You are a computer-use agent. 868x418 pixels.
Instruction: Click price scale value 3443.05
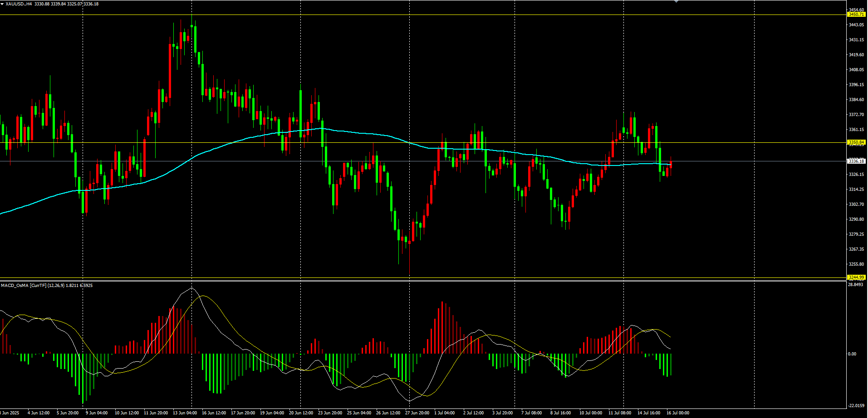coord(856,25)
